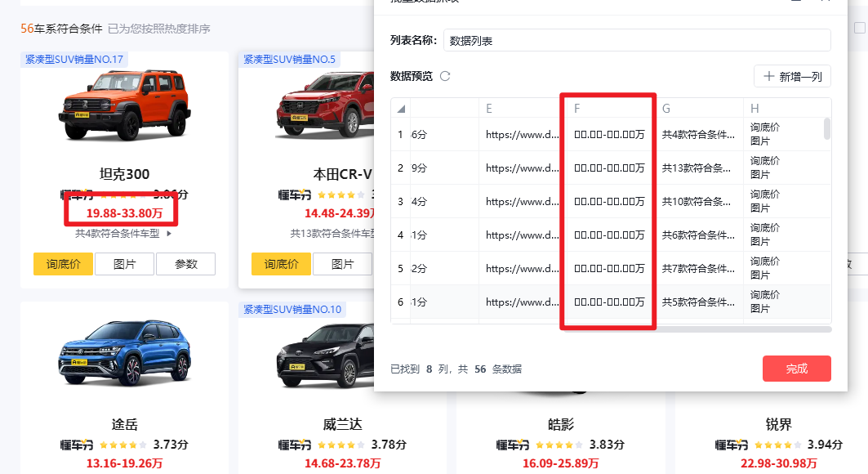Click the price 13.16-19.26万 under 途岳

pos(125,463)
